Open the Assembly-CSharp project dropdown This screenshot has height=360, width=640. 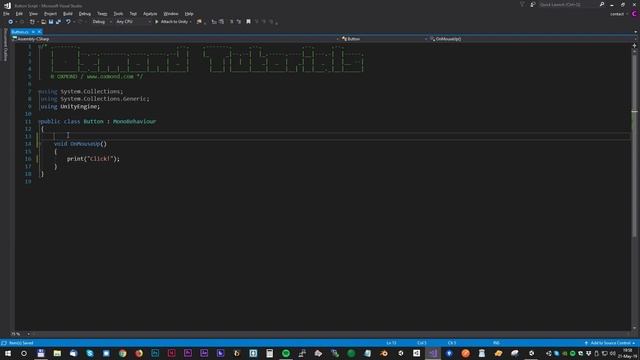(x=175, y=39)
